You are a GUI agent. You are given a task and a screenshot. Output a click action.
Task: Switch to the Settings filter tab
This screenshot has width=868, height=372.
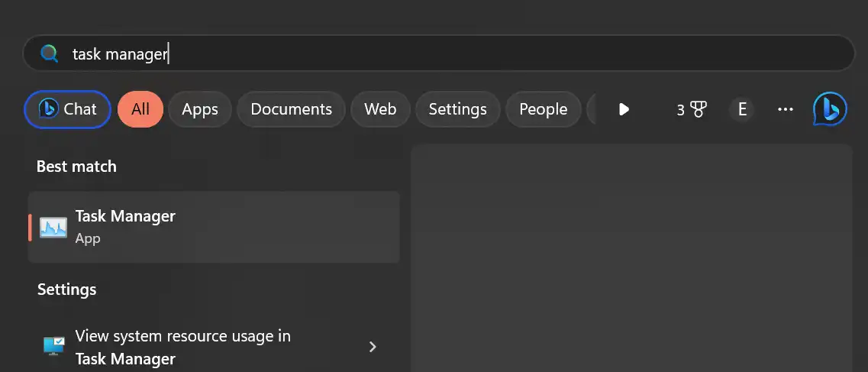coord(458,109)
